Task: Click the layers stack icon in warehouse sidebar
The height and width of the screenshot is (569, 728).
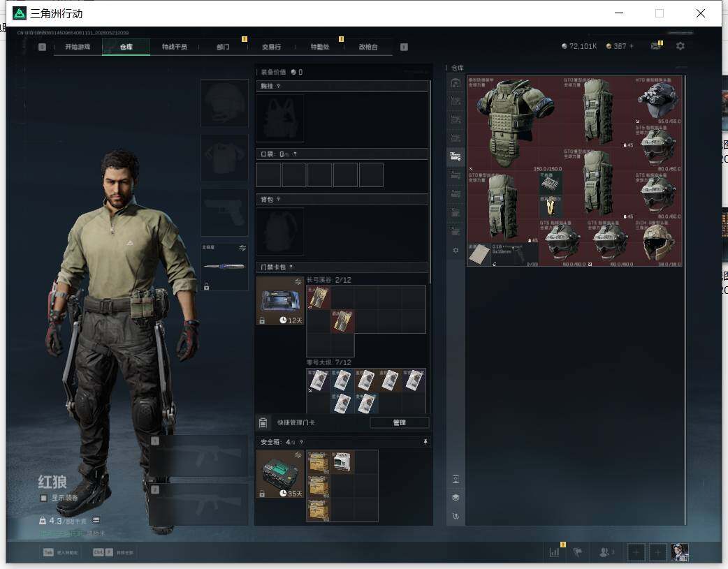Action: pyautogui.click(x=456, y=498)
